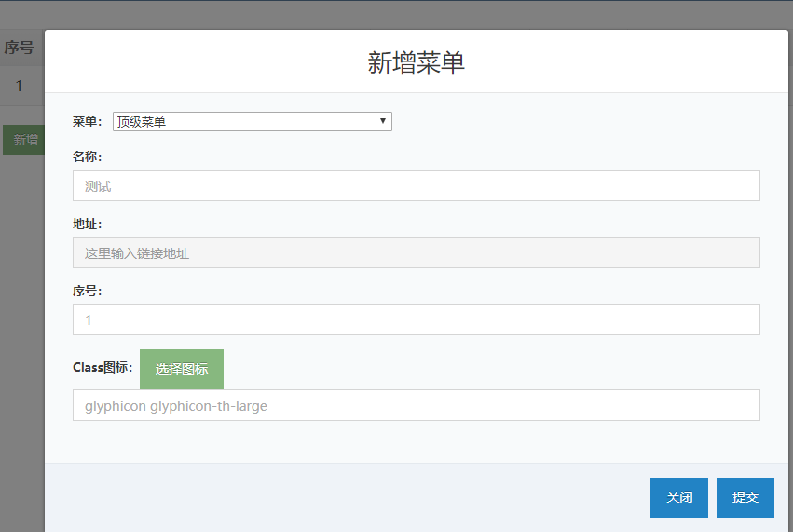Click the 地址: label

point(88,224)
